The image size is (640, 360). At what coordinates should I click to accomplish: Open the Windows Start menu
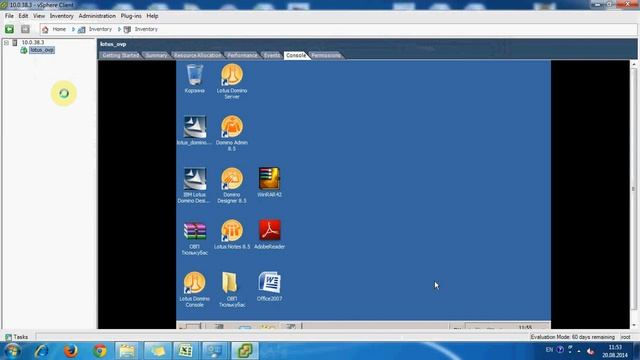[x=12, y=351]
